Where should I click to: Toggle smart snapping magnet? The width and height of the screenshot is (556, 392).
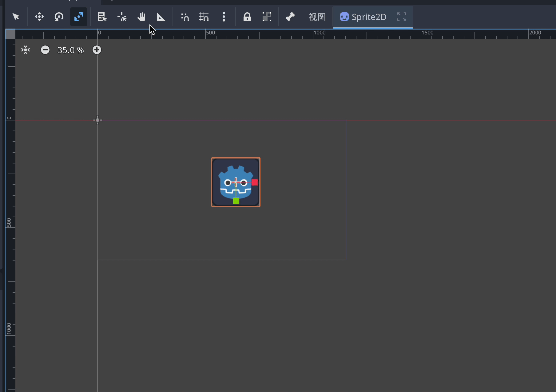point(185,17)
